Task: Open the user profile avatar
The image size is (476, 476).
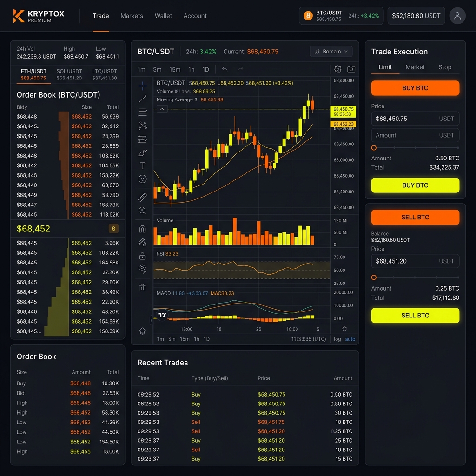Action: (x=457, y=16)
